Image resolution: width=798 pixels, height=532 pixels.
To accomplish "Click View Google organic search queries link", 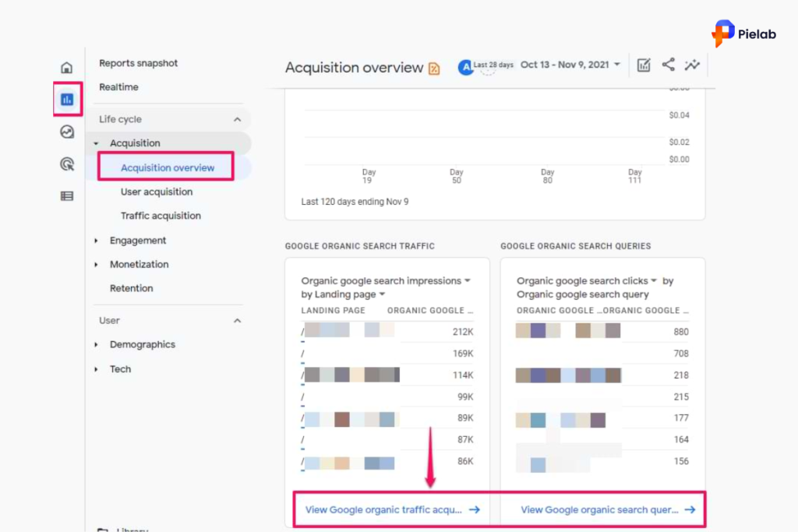I will click(608, 509).
